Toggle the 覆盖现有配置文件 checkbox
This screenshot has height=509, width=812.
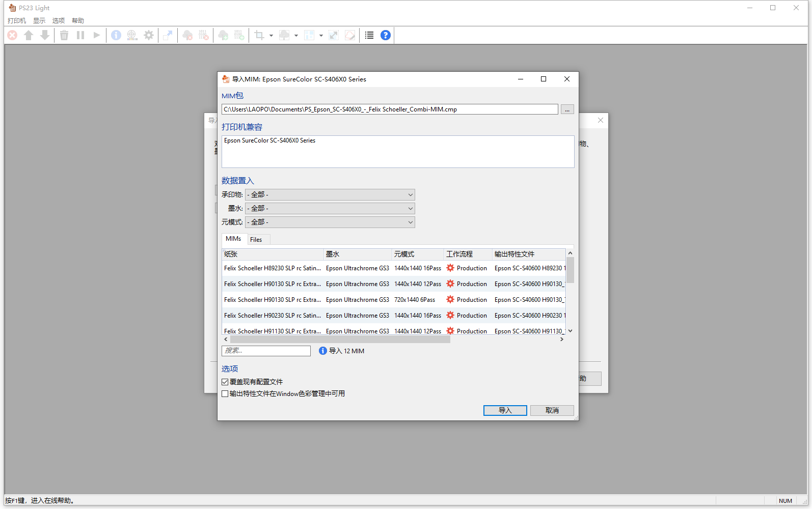[x=225, y=382]
